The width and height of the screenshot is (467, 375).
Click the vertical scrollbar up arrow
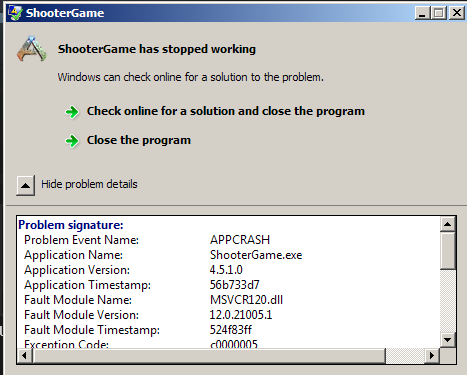pos(447,224)
